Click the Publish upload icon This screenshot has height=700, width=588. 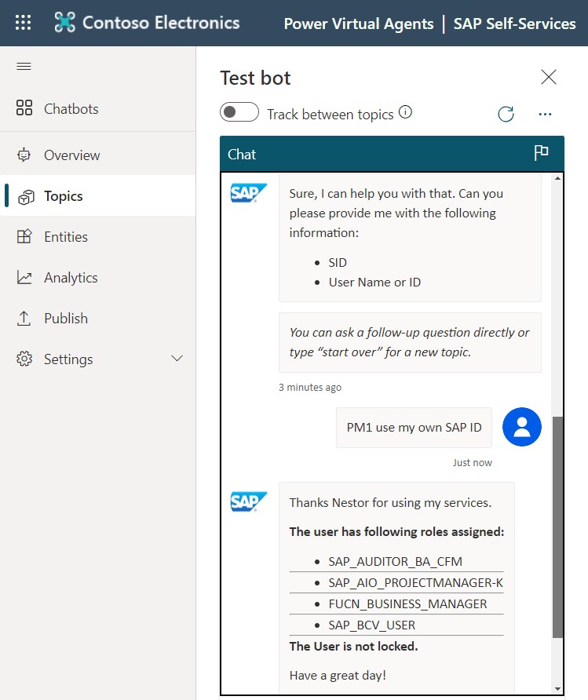24,319
